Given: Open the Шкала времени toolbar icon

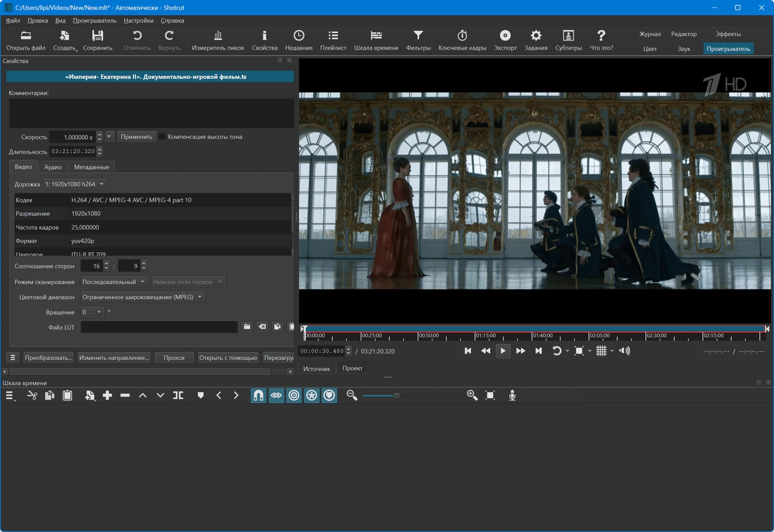Looking at the screenshot, I should tap(376, 40).
